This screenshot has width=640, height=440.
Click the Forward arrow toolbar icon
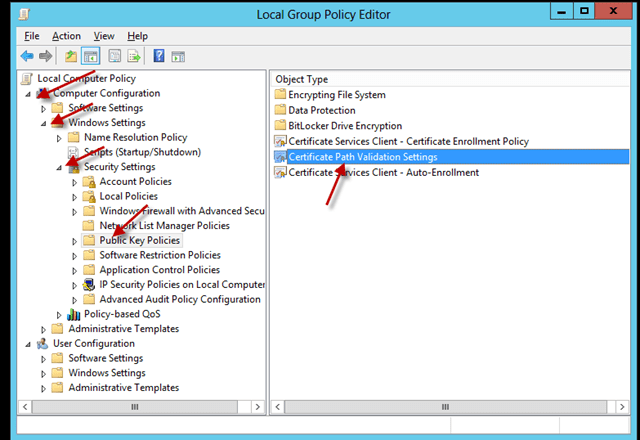[45, 56]
